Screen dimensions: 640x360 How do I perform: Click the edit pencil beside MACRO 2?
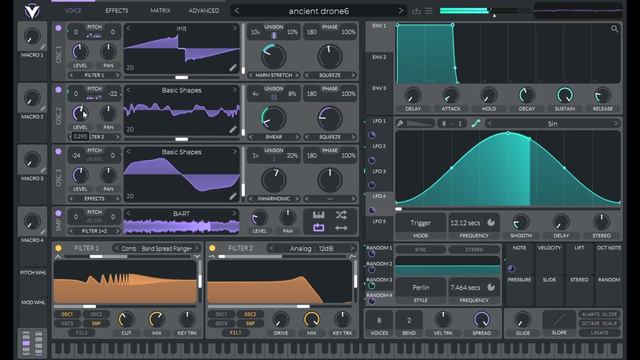point(43,109)
